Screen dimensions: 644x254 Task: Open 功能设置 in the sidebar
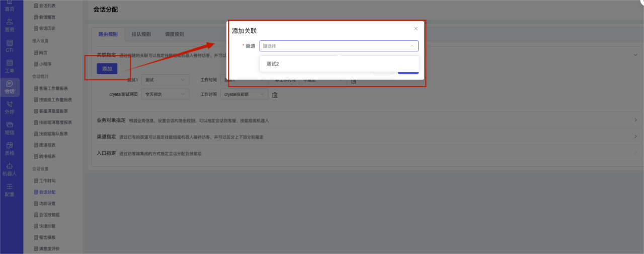pyautogui.click(x=44, y=203)
